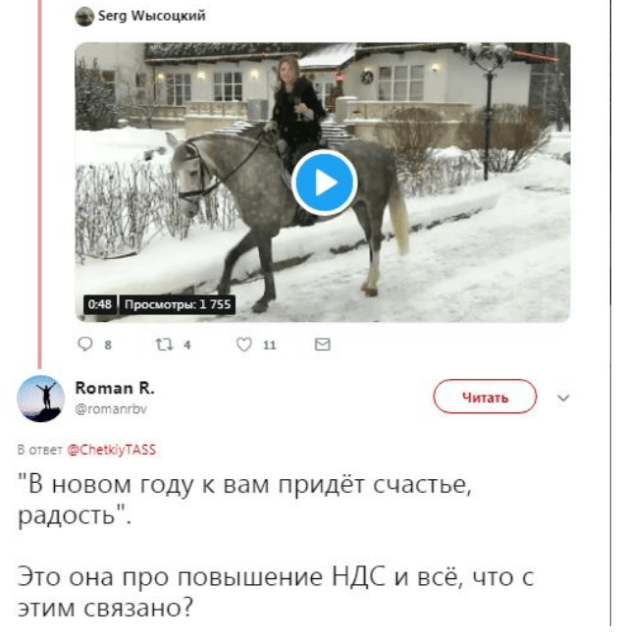Retweet using the retweet arrows icon
The height and width of the screenshot is (640, 625).
coord(165,344)
